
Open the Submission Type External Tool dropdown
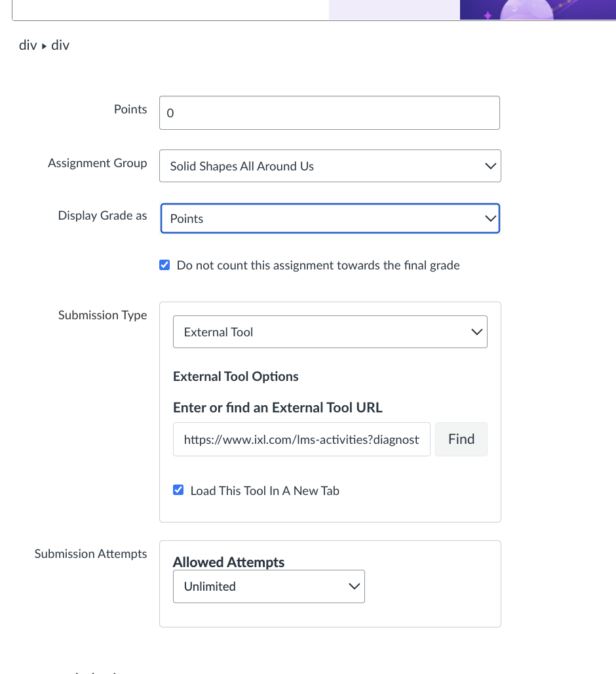(x=330, y=332)
